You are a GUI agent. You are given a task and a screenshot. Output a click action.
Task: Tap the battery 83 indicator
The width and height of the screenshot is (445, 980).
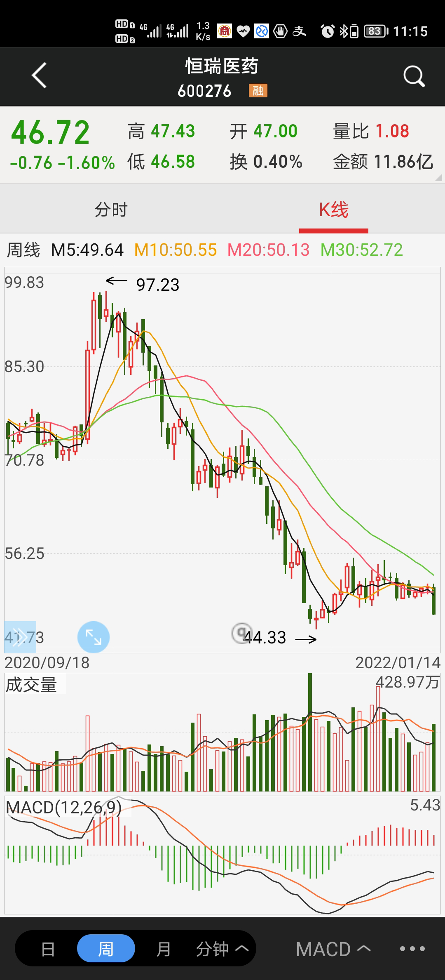point(375,31)
